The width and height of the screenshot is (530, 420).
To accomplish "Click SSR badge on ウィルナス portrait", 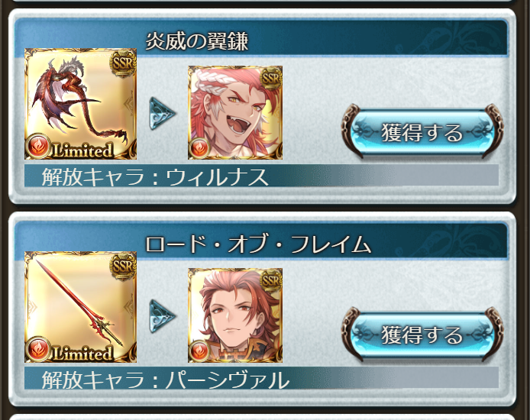I will point(271,78).
